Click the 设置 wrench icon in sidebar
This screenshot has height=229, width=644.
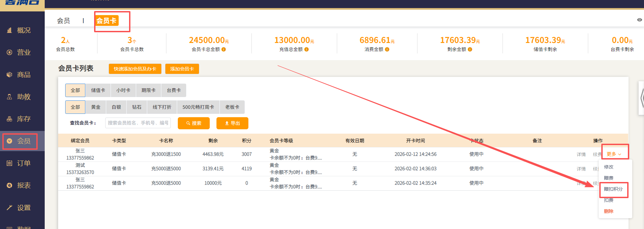coord(9,208)
